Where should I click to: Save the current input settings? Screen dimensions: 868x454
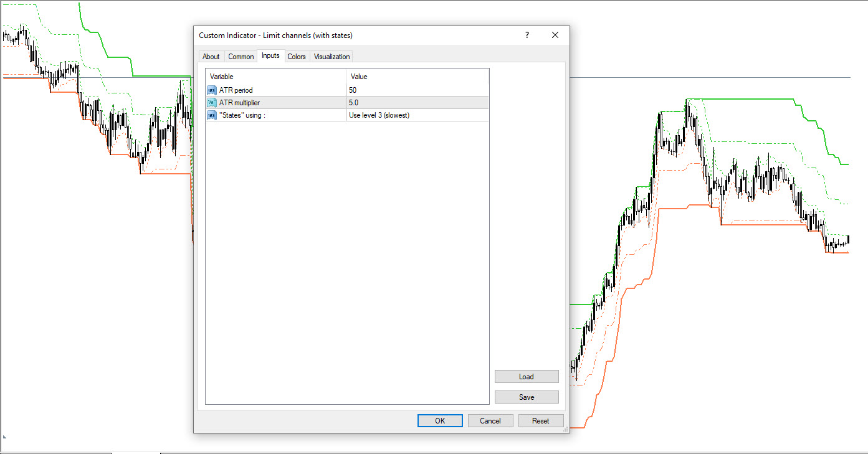(527, 397)
